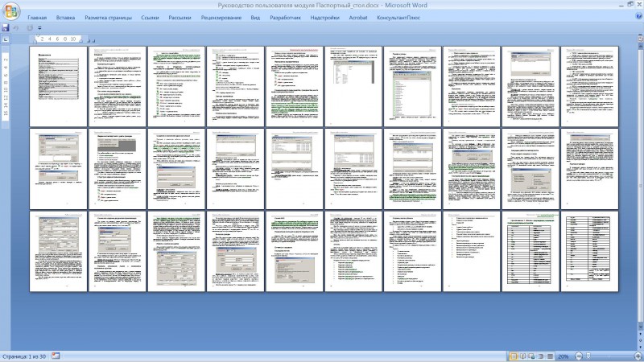Screen dimensions: 644x362
Task: Click the page 29 thumbnail with the long table
Action: click(530, 251)
